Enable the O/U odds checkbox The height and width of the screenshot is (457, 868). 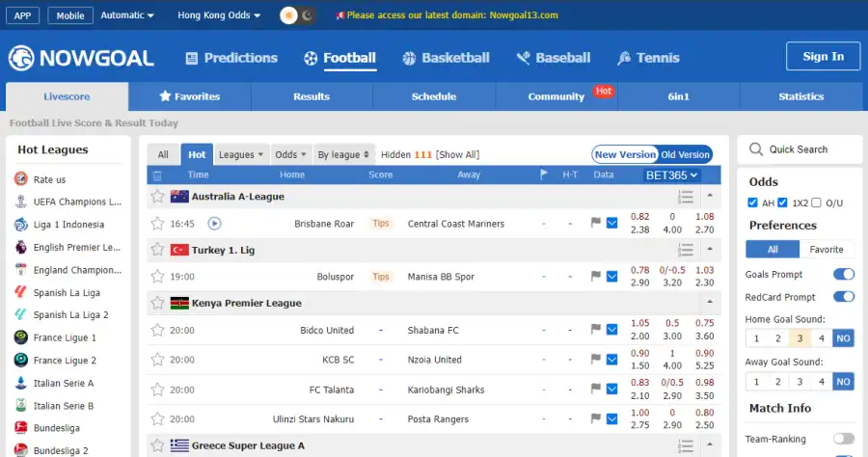coord(817,202)
